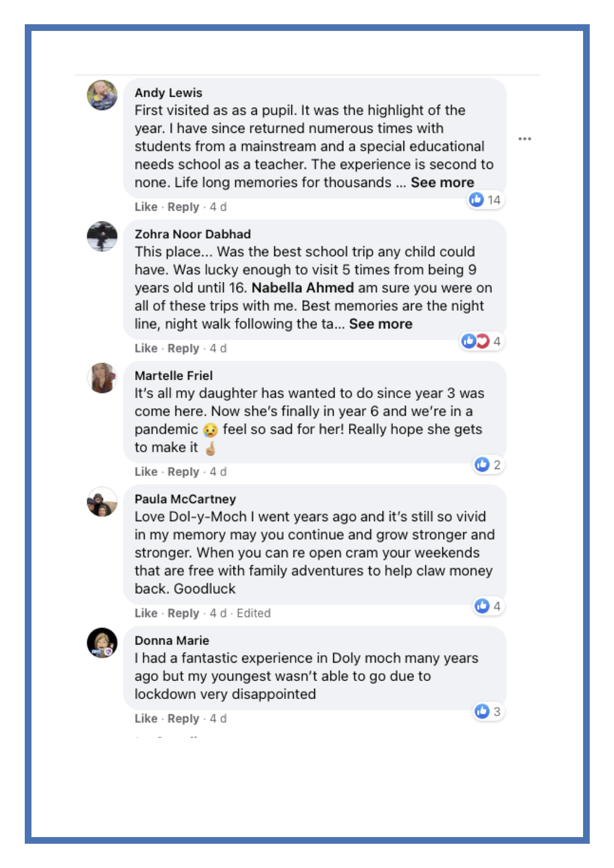614x868 pixels.
Task: Open the Zohra Noor Dabhad name link
Action: 192,234
